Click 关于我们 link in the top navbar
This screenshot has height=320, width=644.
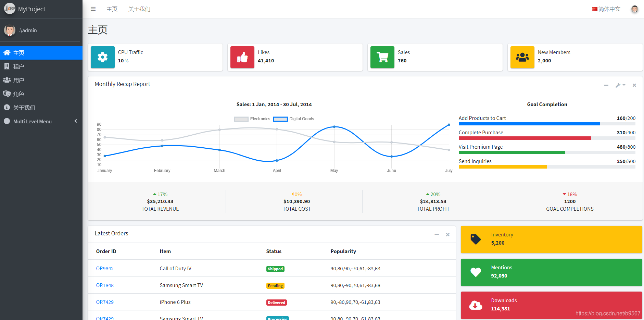click(x=139, y=9)
